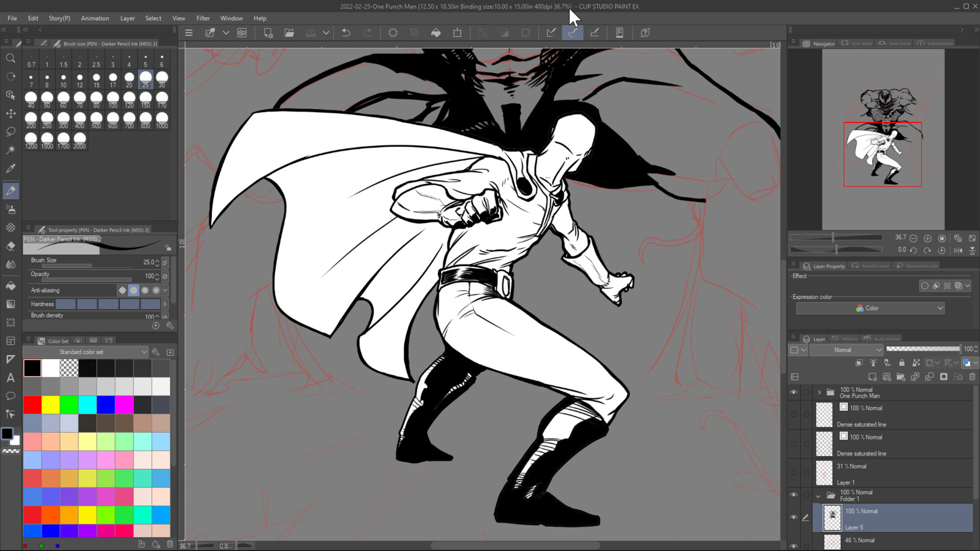Click Zoom in plus in Navigator
This screenshot has height=551, width=980.
point(927,238)
